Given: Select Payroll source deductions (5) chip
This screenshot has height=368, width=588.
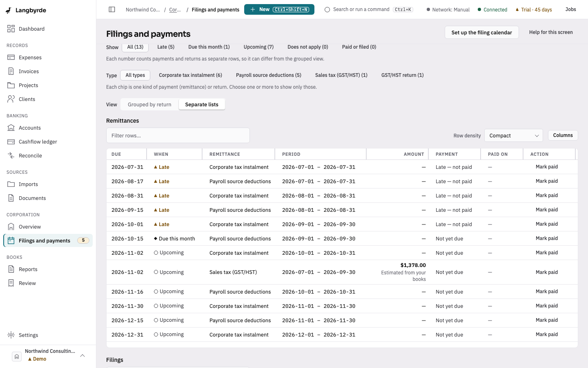Looking at the screenshot, I should [269, 75].
